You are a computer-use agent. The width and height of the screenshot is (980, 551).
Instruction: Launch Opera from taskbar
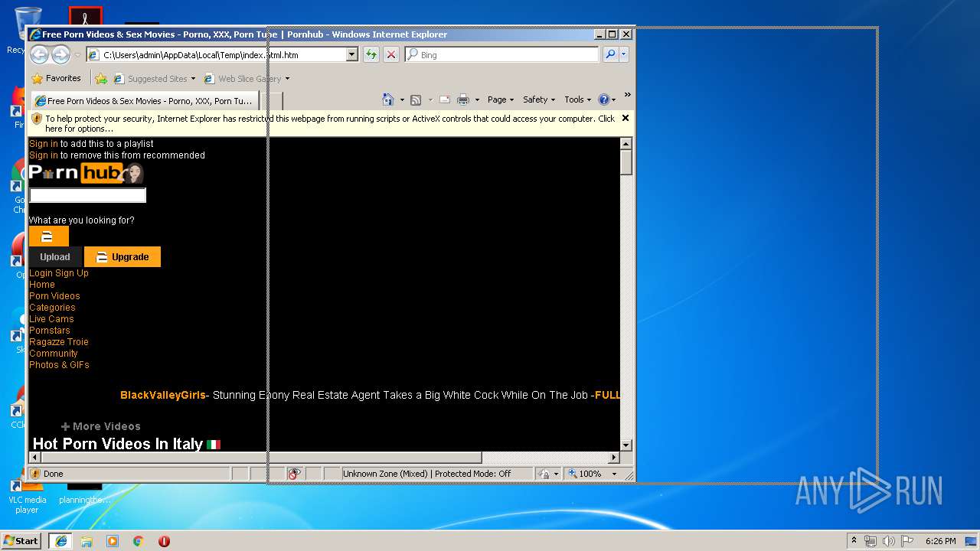[x=164, y=541]
